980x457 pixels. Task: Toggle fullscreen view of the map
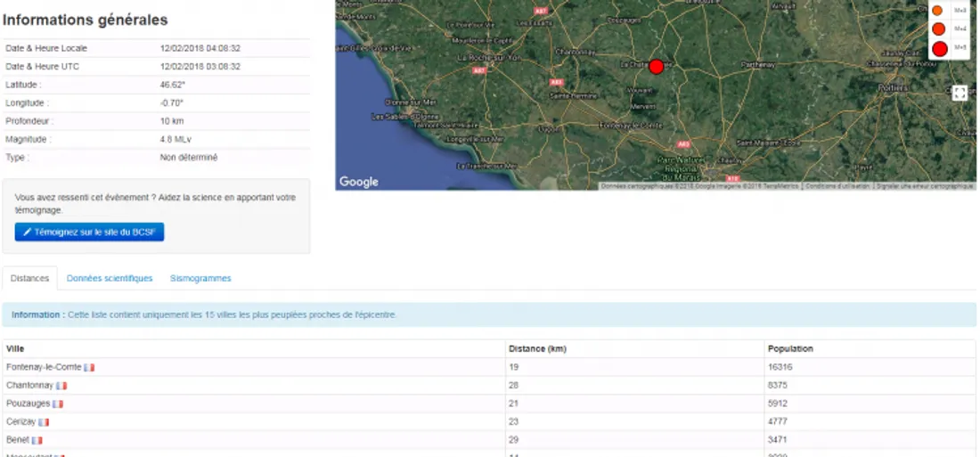960,93
